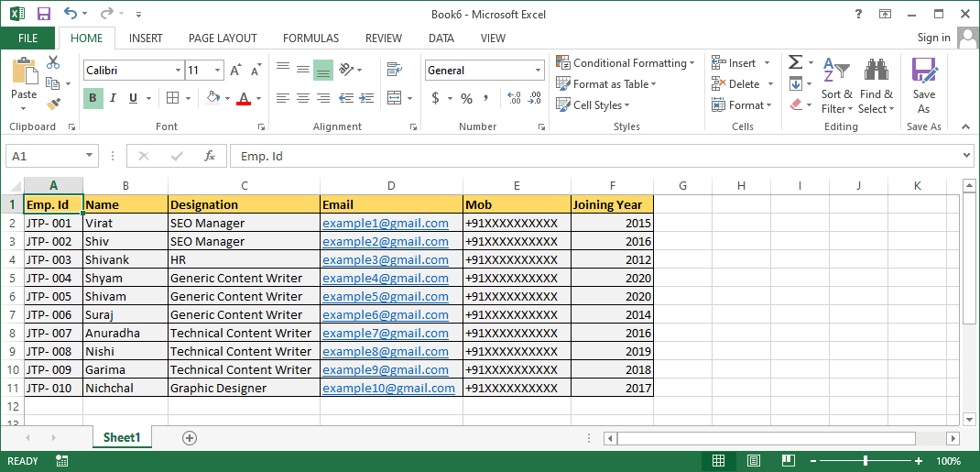Click the Wrap Text icon
This screenshot has height=472, width=980.
395,70
